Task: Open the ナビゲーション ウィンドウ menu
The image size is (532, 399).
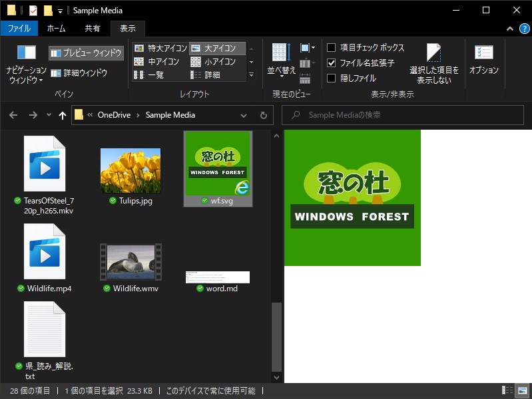Action: (x=26, y=65)
